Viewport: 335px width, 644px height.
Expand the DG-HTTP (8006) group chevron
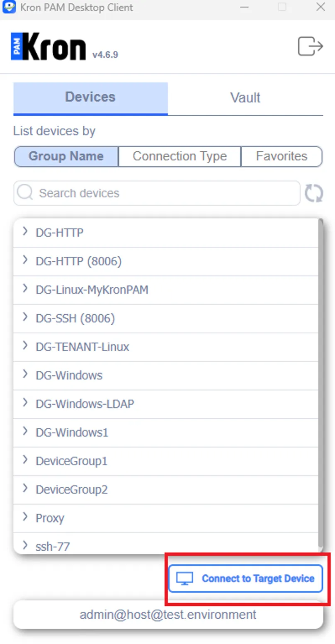25,260
